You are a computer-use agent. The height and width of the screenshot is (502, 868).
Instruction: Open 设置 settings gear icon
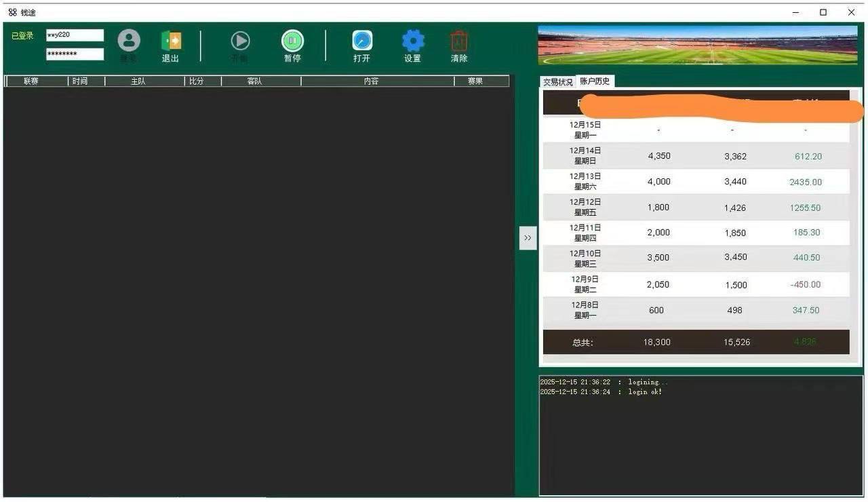click(x=413, y=41)
